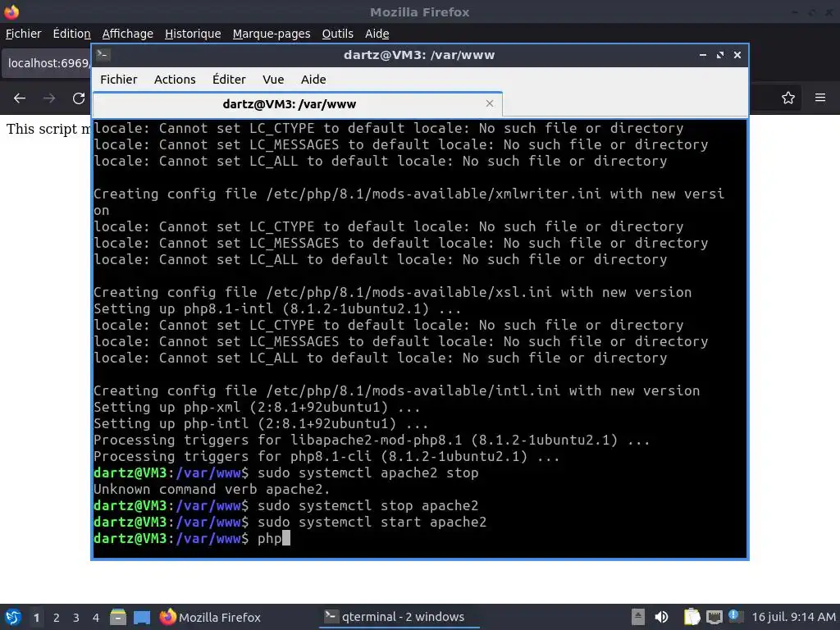
Task: Minimize the qterminal window
Action: click(x=702, y=55)
